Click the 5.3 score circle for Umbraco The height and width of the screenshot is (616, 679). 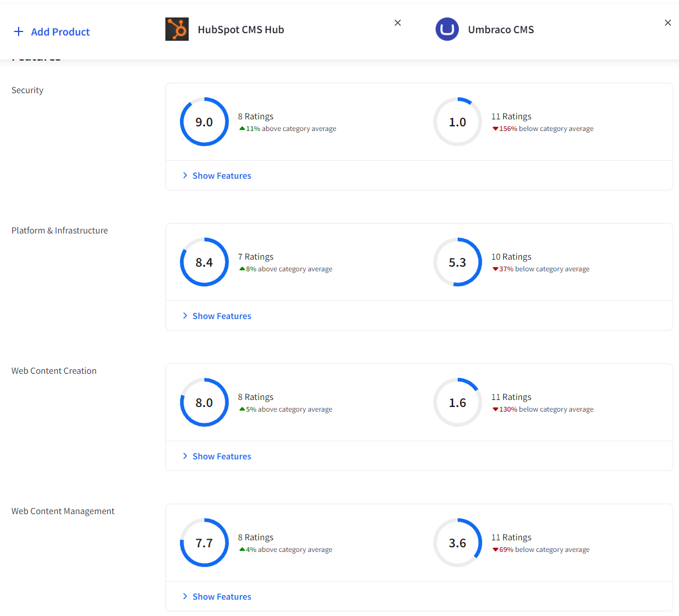(x=458, y=262)
